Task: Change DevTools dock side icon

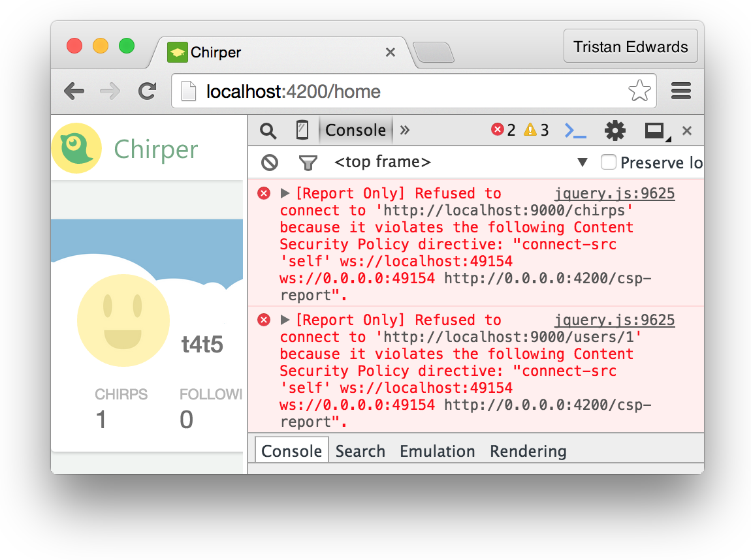Action: coord(655,131)
